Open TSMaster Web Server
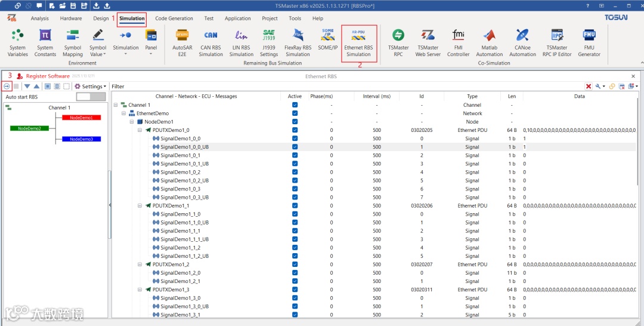This screenshot has width=644, height=326. pos(428,43)
